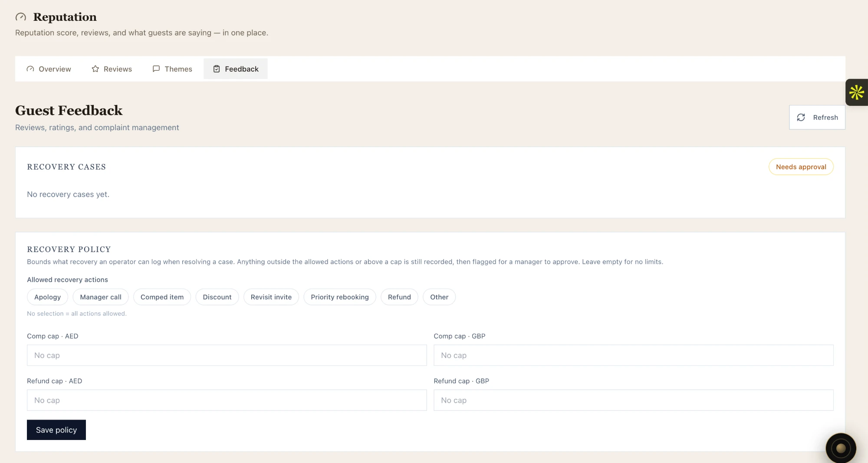Click the 'No recovery cases yet.' message
Image resolution: width=868 pixels, height=463 pixels.
click(68, 194)
